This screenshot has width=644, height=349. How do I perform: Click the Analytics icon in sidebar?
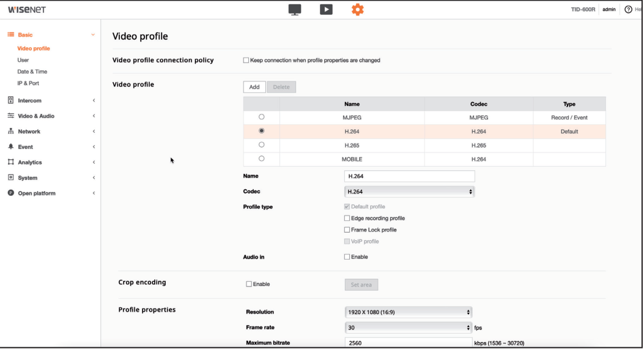[10, 162]
